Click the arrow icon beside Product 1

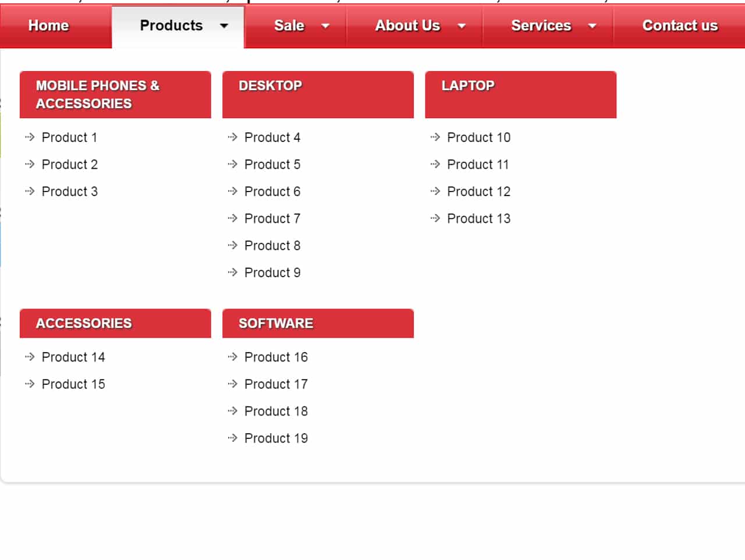click(x=30, y=137)
